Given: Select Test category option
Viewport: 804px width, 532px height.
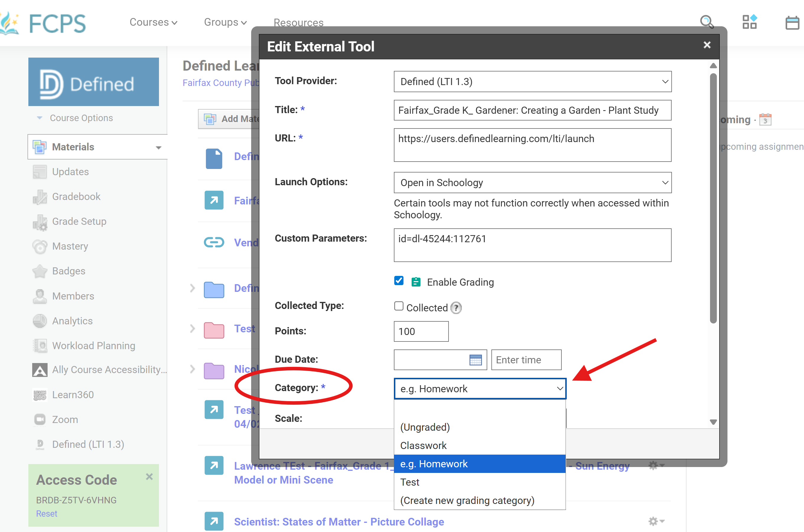Looking at the screenshot, I should (x=480, y=482).
